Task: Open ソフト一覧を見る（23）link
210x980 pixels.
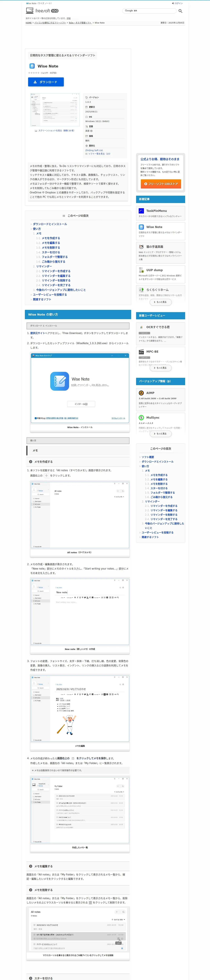Action: click(99, 154)
